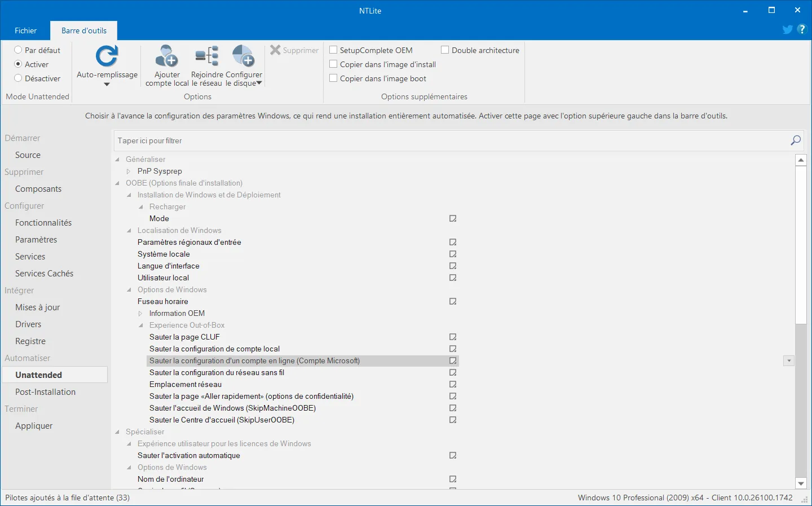Click edit icon for Nom de l'ordinateur

[x=453, y=479]
